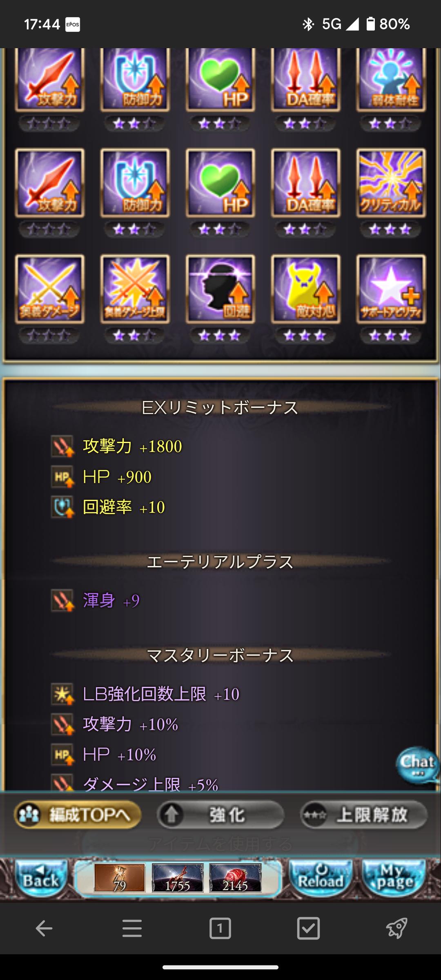441x980 pixels.
Task: Tap the browser back arrow
Action: tap(44, 929)
